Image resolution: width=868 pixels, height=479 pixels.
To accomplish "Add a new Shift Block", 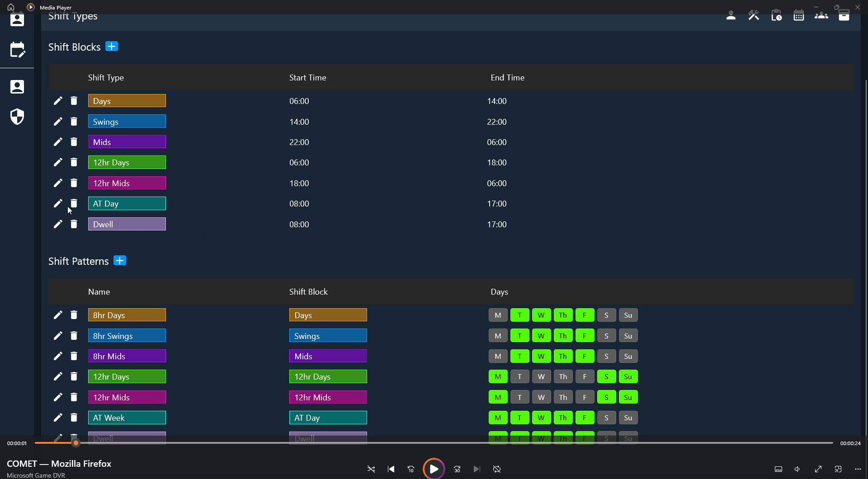I will 112,47.
